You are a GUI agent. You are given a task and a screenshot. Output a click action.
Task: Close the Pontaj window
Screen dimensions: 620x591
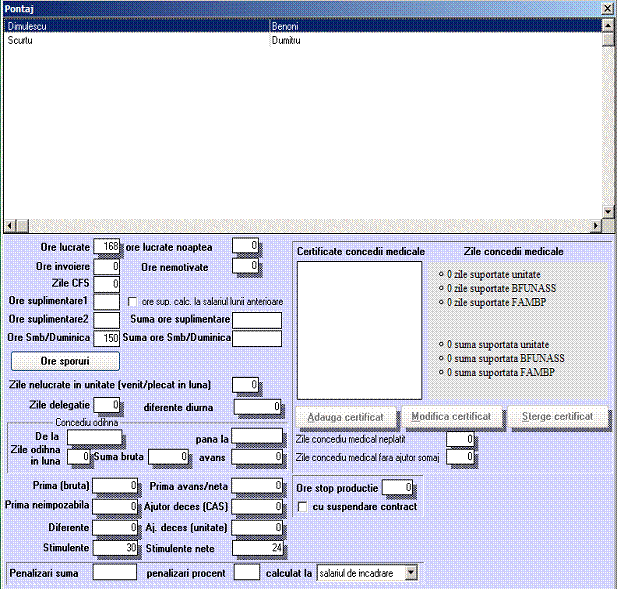point(607,8)
